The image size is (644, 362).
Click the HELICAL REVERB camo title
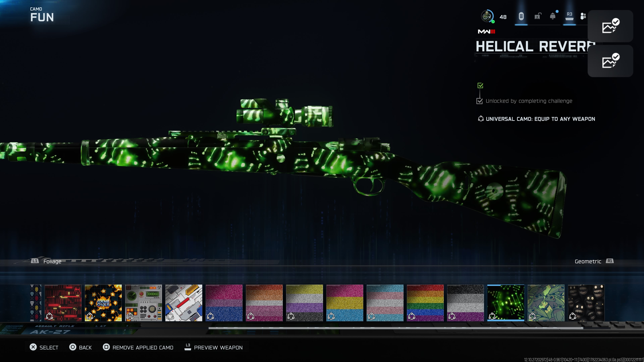click(535, 46)
